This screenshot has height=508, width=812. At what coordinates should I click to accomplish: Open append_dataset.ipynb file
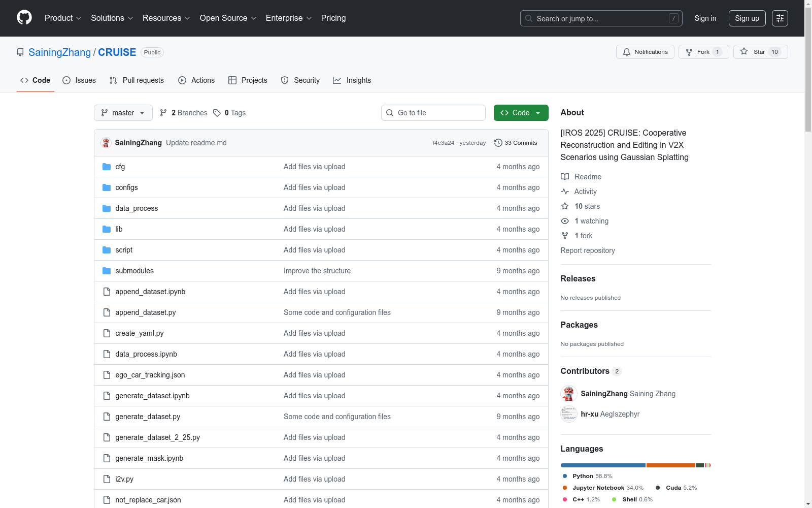(x=150, y=292)
